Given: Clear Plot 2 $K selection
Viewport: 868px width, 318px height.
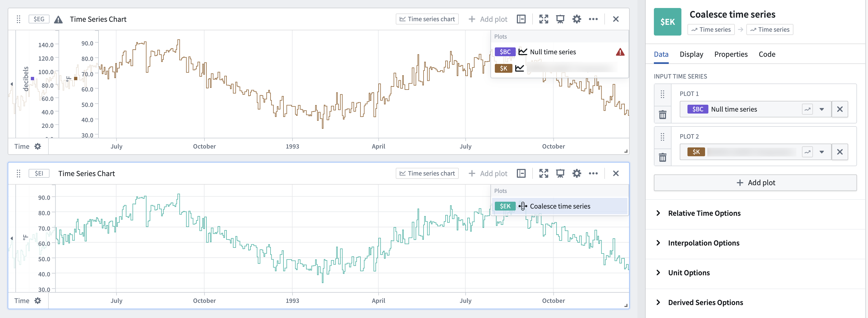Looking at the screenshot, I should [840, 152].
